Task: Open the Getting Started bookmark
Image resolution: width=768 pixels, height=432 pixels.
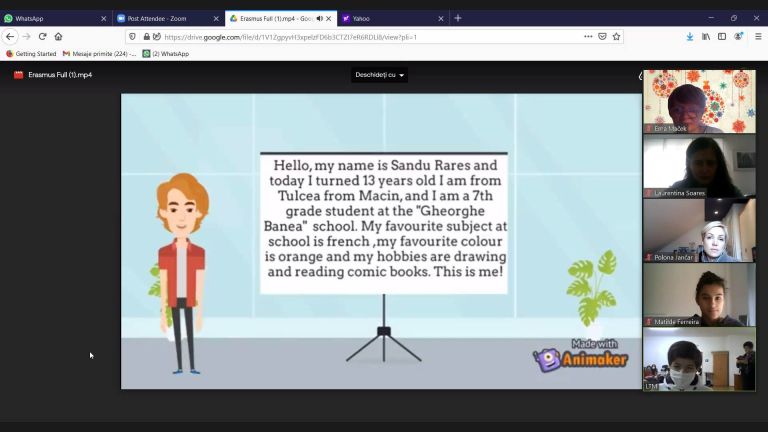Action: point(31,54)
